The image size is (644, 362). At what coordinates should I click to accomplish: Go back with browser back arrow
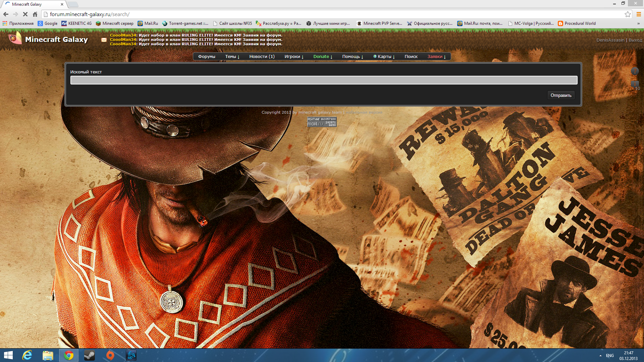point(6,14)
